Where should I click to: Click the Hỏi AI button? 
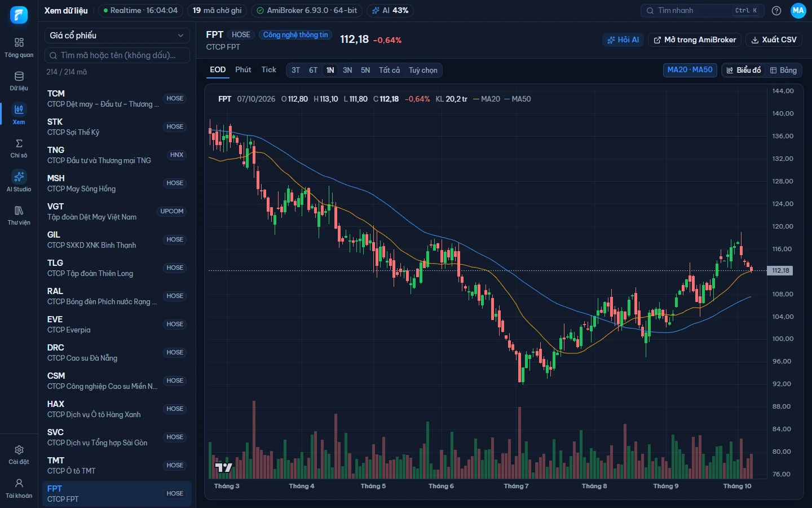623,40
